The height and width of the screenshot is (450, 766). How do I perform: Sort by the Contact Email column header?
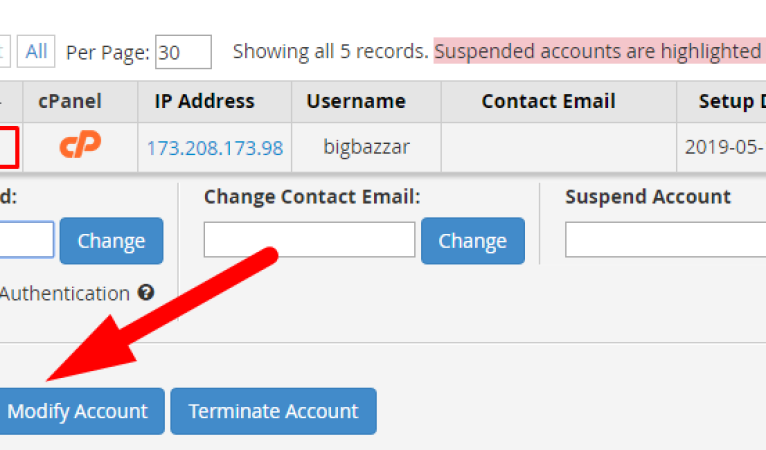pos(548,102)
